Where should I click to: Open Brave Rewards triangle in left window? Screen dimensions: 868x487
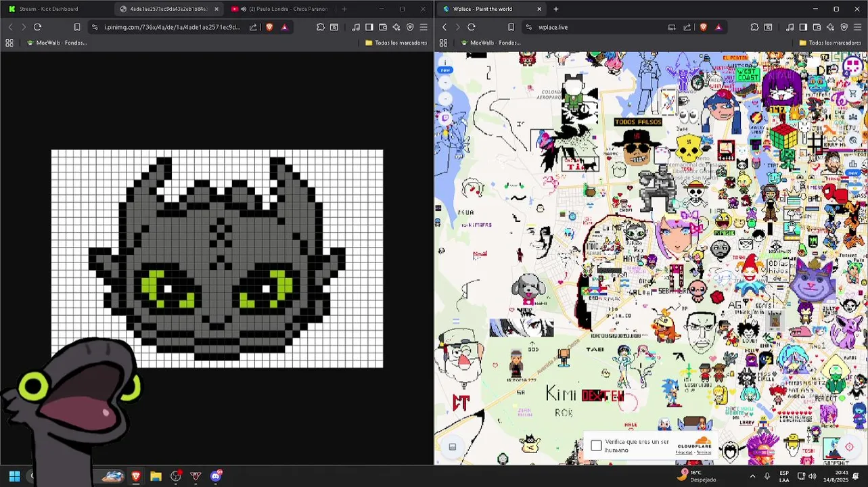pyautogui.click(x=284, y=27)
